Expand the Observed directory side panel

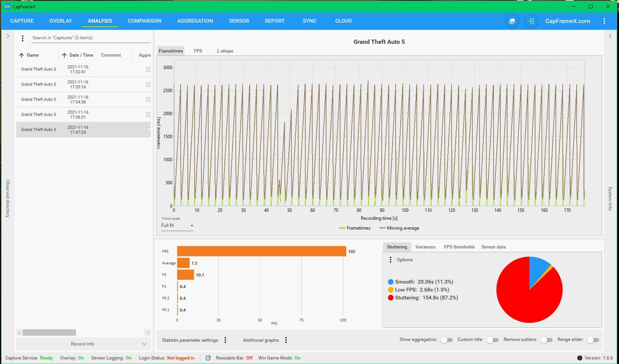tap(8, 37)
